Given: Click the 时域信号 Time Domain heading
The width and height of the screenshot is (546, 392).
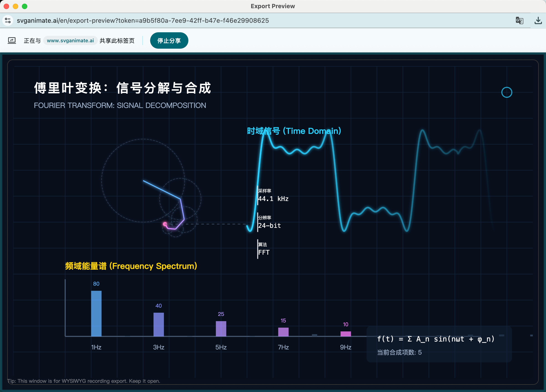Looking at the screenshot, I should (294, 131).
